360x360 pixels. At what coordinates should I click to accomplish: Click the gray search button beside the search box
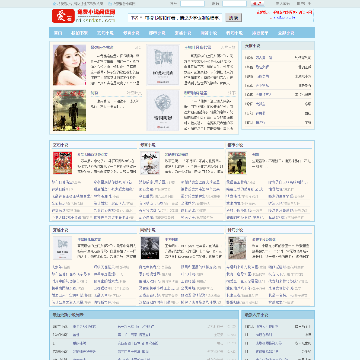(233, 18)
